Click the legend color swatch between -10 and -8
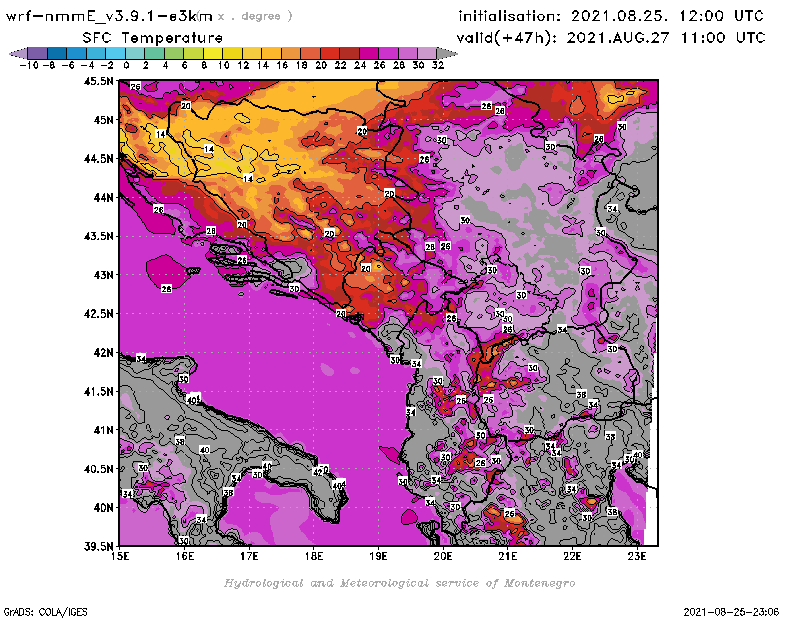800x618 pixels. click(38, 53)
